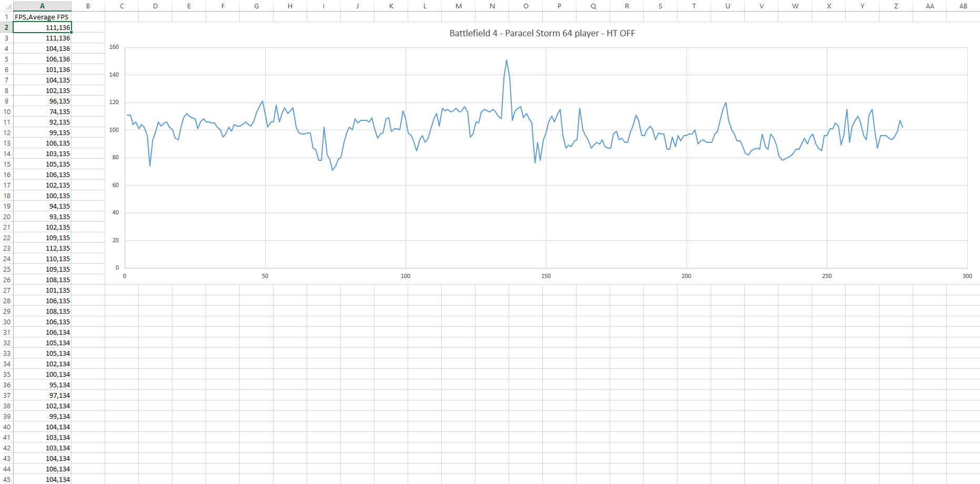Screen dimensions: 980x484
Task: Click cell A1 with FPS,Average FPS header
Action: click(x=42, y=17)
